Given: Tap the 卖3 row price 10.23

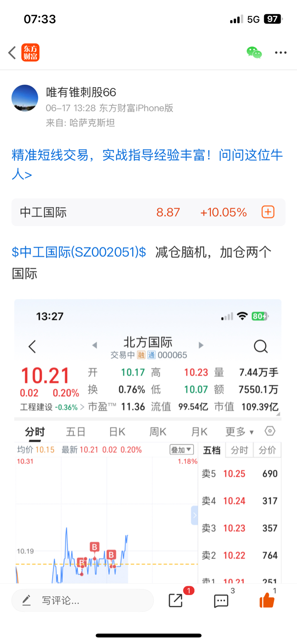Looking at the screenshot, I should pos(234,528).
